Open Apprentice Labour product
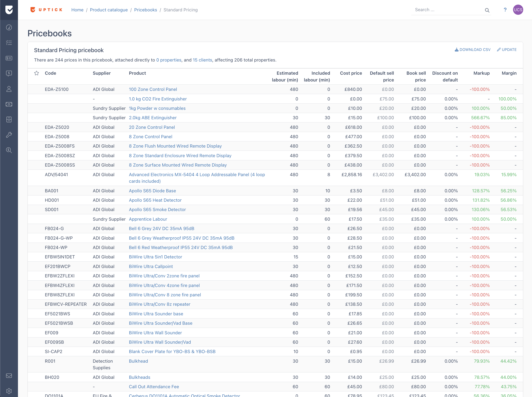Image resolution: width=532 pixels, height=397 pixels. [148, 219]
